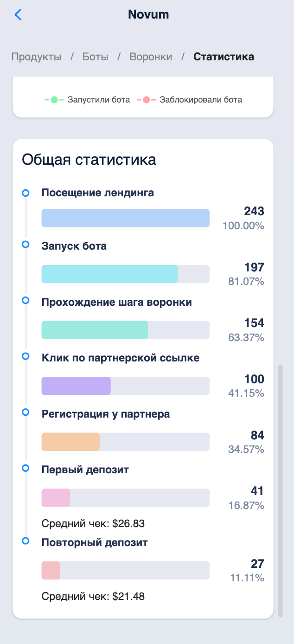The image size is (294, 644).
Task: Click the Novum page title
Action: [148, 15]
